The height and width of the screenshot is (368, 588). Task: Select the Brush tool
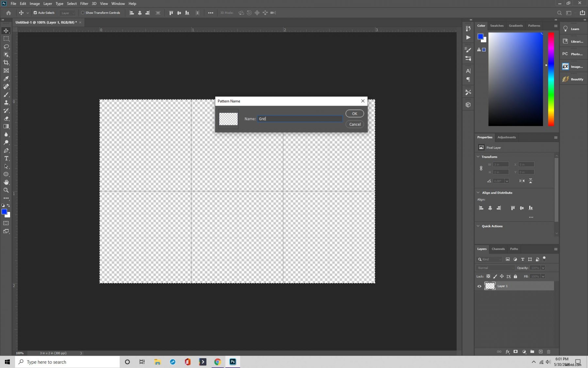pyautogui.click(x=6, y=95)
